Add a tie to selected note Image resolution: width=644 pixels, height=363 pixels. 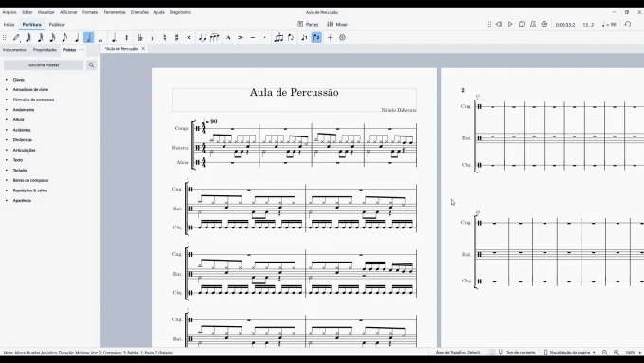(202, 37)
